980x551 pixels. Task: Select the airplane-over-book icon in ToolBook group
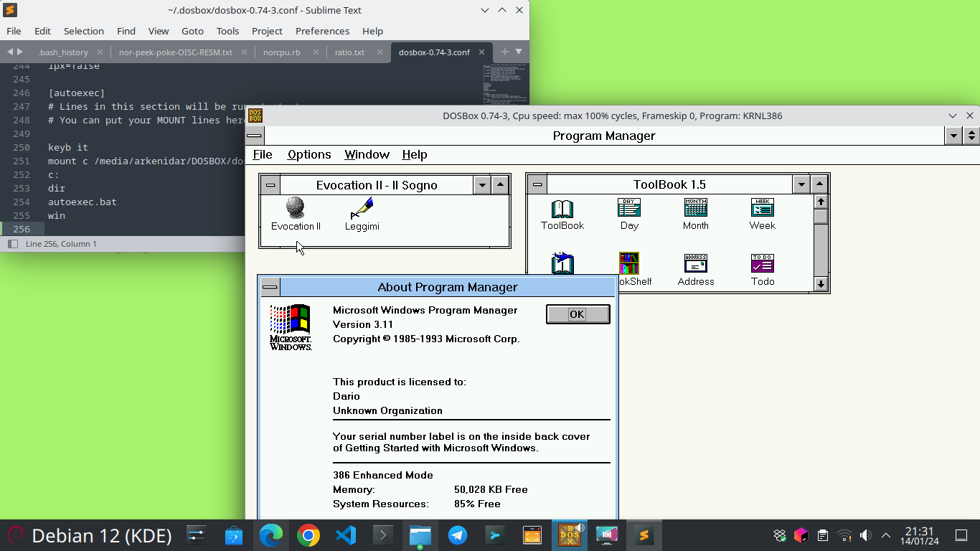point(562,263)
